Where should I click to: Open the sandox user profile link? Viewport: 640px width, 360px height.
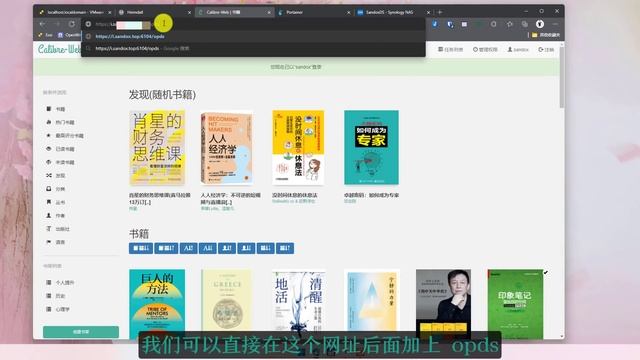[x=518, y=49]
